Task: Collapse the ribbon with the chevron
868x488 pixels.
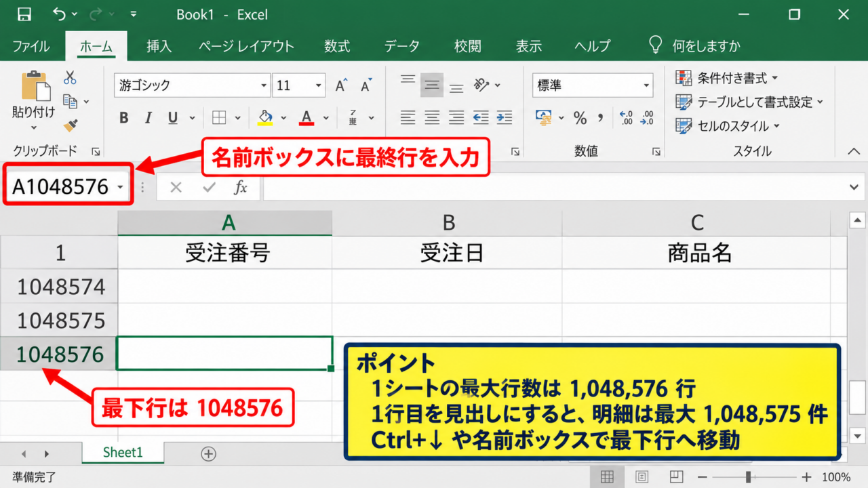Action: (x=854, y=151)
